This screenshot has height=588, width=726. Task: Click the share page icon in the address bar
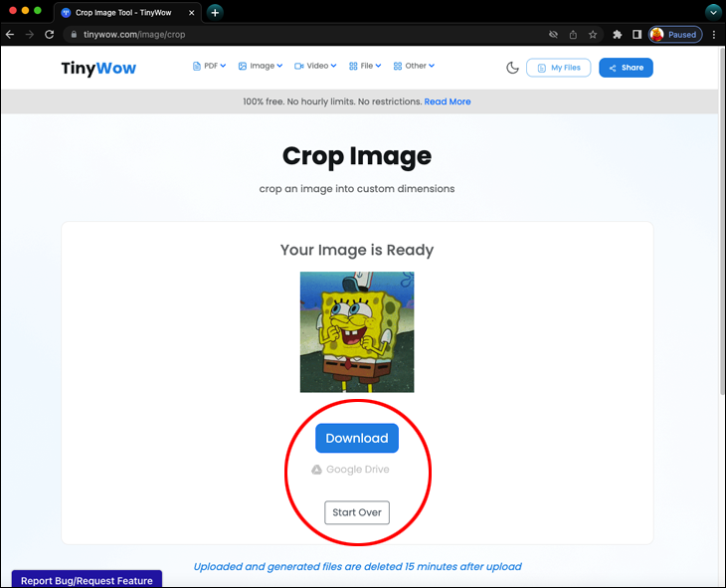[x=573, y=34]
